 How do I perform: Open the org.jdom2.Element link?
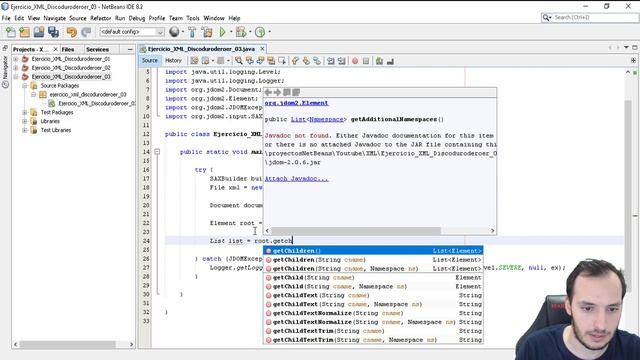296,103
